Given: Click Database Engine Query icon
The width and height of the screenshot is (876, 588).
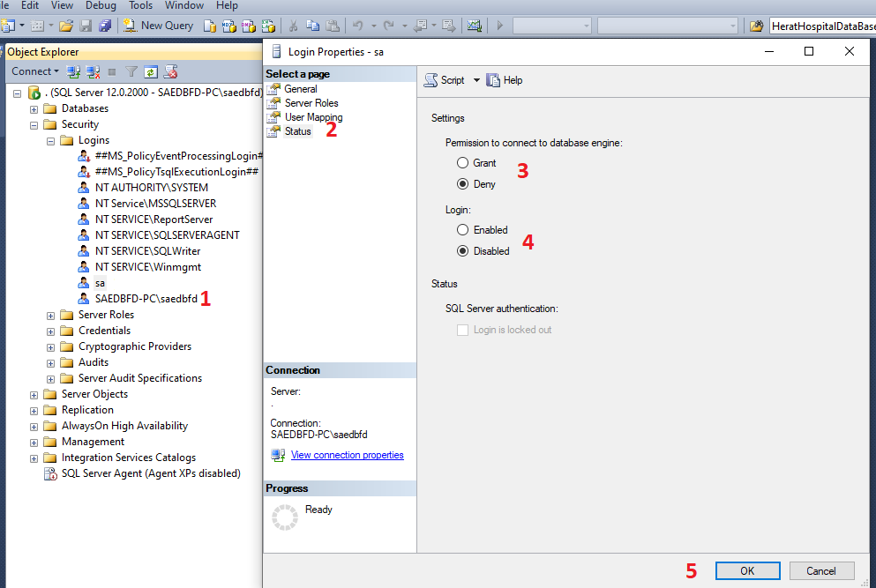Looking at the screenshot, I should pos(209,26).
